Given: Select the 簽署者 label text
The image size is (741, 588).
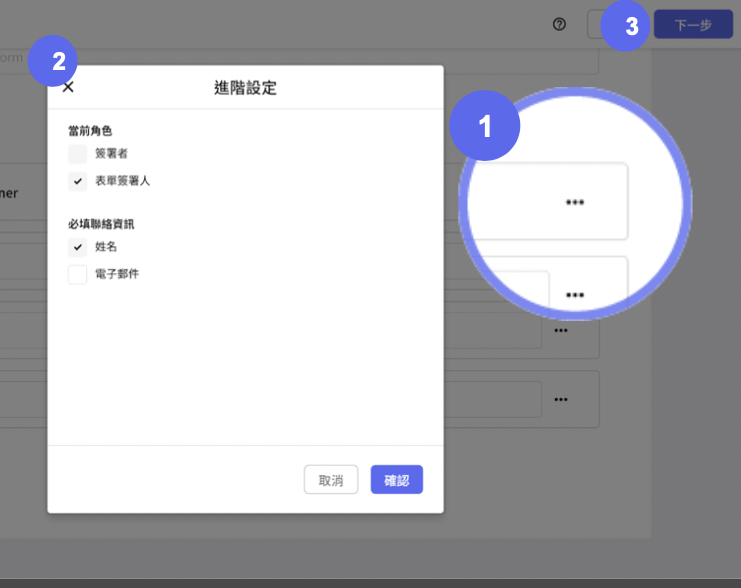Looking at the screenshot, I should (x=112, y=154).
